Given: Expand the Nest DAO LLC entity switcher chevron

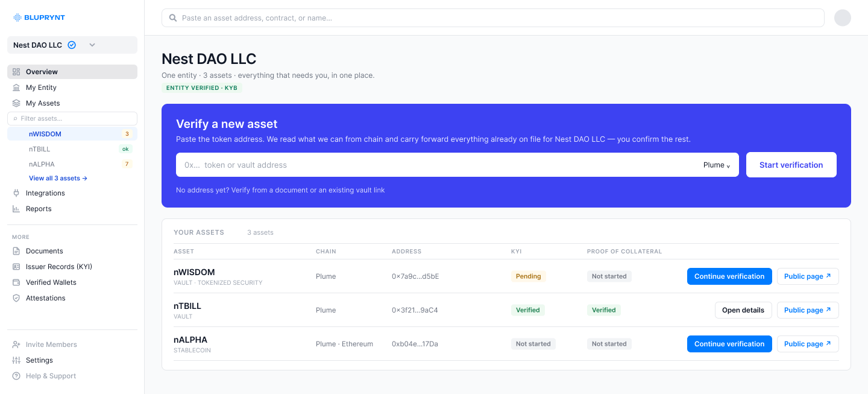Looking at the screenshot, I should pos(92,45).
